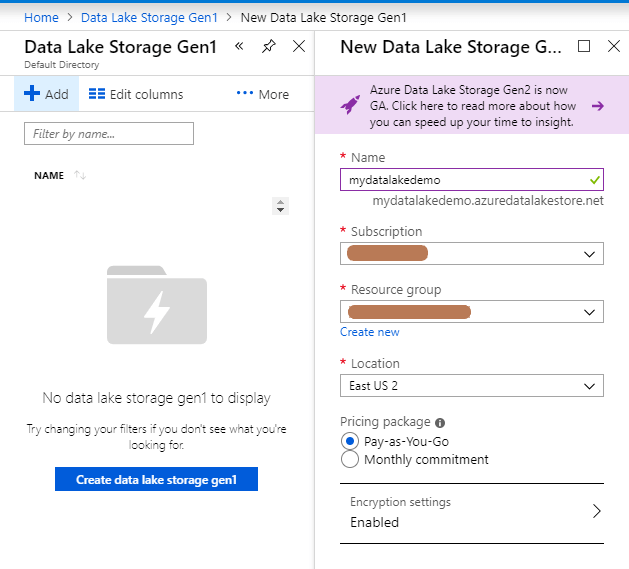Click the Add plus icon
The width and height of the screenshot is (629, 569).
tap(32, 93)
